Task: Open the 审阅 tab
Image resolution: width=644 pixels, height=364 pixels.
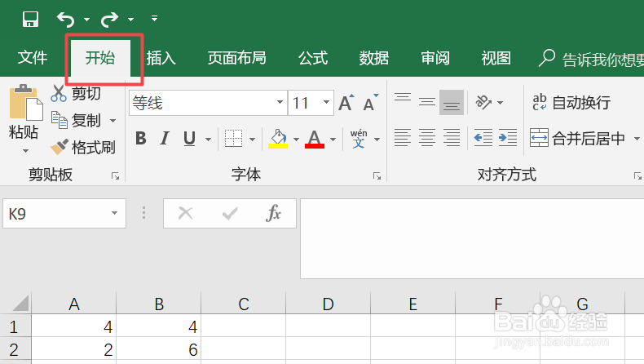Action: 435,58
